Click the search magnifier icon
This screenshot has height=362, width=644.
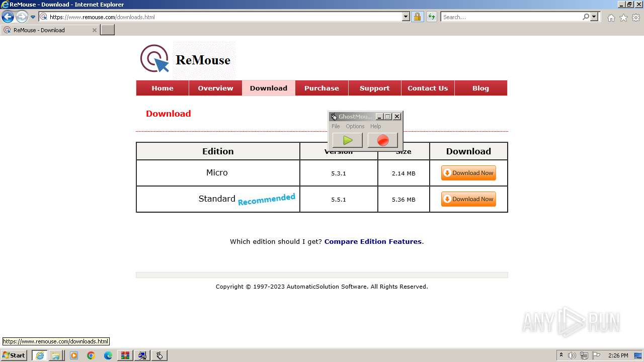(x=586, y=17)
